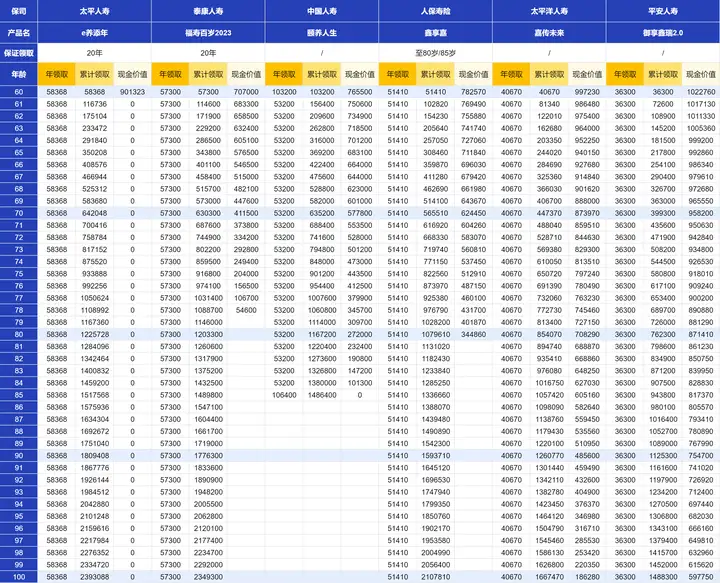Select the 御享鑫瑞2.0 product cell

coord(662,31)
